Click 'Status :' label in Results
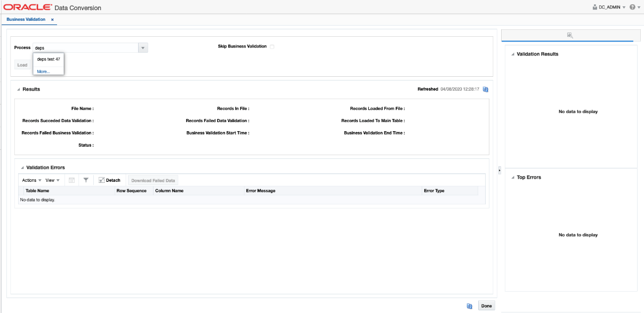The width and height of the screenshot is (644, 313). click(86, 145)
